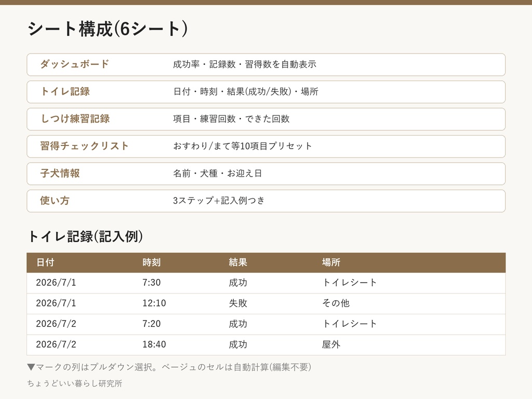The image size is (532, 399).
Task: Select the 2026/7/2 date in the 18:40 row
Action: 56,345
